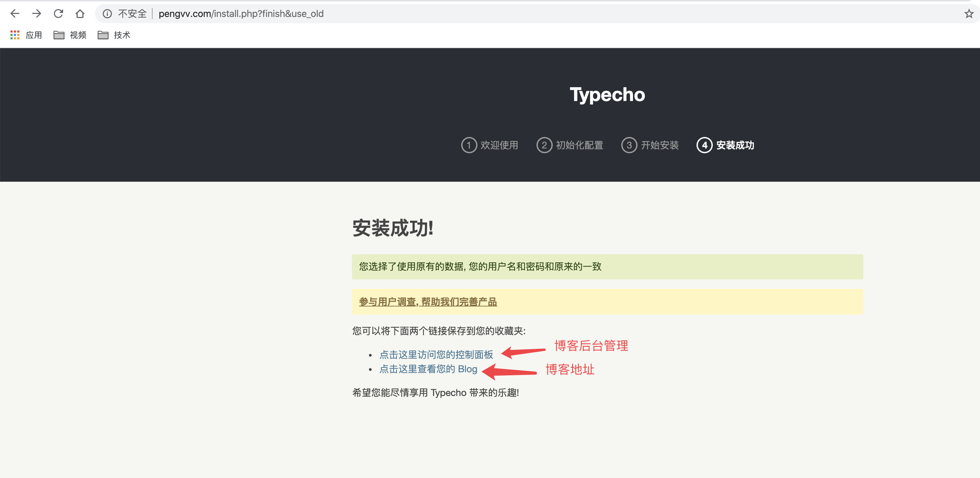Bookmark this page with the star icon
The height and width of the screenshot is (478, 980).
[x=968, y=14]
